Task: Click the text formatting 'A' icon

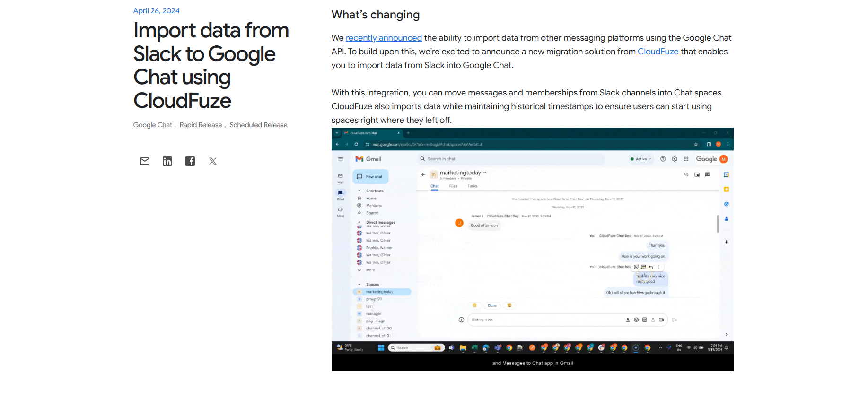Action: (x=628, y=320)
